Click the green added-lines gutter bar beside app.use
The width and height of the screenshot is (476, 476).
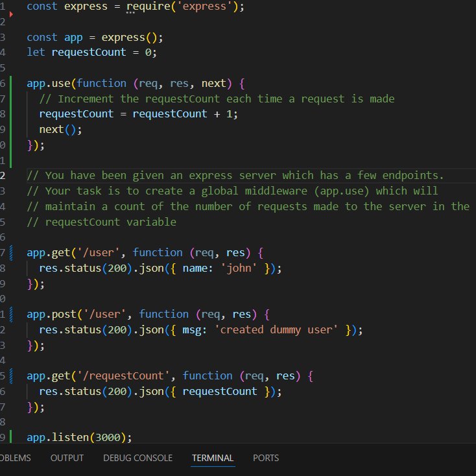[x=11, y=122]
